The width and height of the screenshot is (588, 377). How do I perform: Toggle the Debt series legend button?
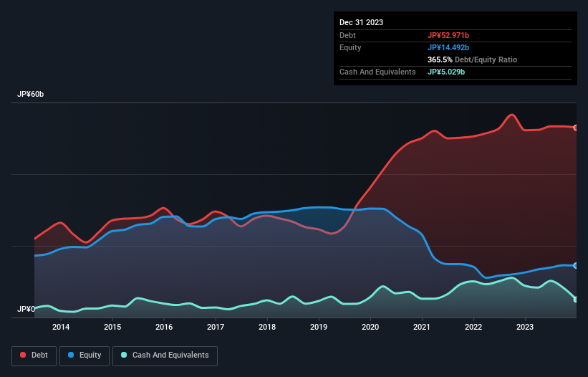pyautogui.click(x=34, y=355)
